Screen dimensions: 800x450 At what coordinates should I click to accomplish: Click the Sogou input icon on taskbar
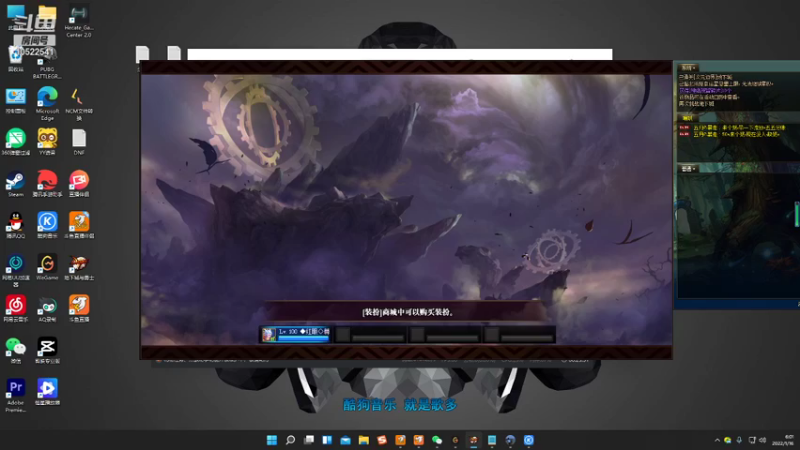[x=382, y=440]
